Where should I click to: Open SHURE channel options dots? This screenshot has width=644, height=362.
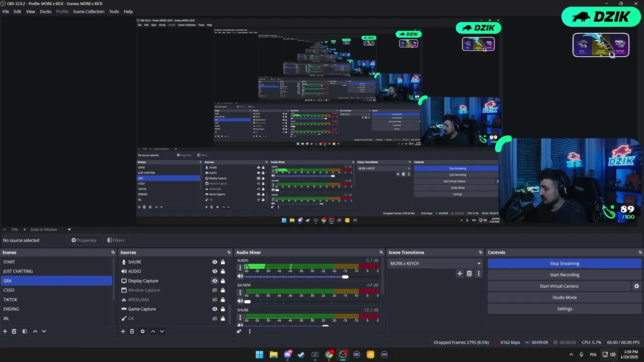pos(240,317)
